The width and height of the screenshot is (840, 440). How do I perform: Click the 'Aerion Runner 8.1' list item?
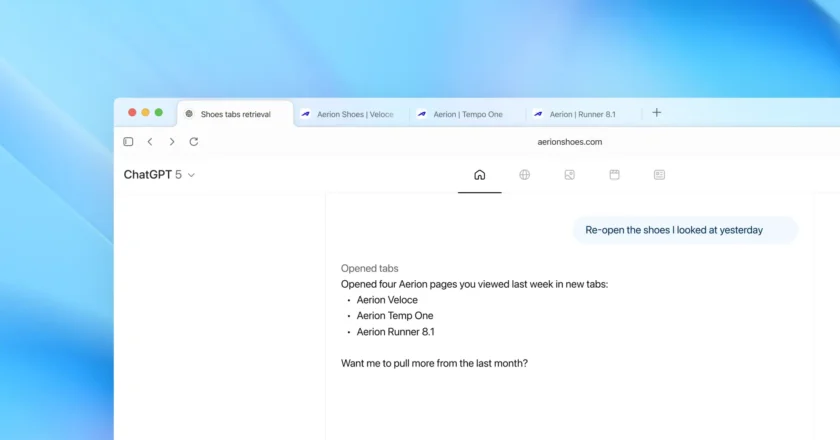pos(395,332)
